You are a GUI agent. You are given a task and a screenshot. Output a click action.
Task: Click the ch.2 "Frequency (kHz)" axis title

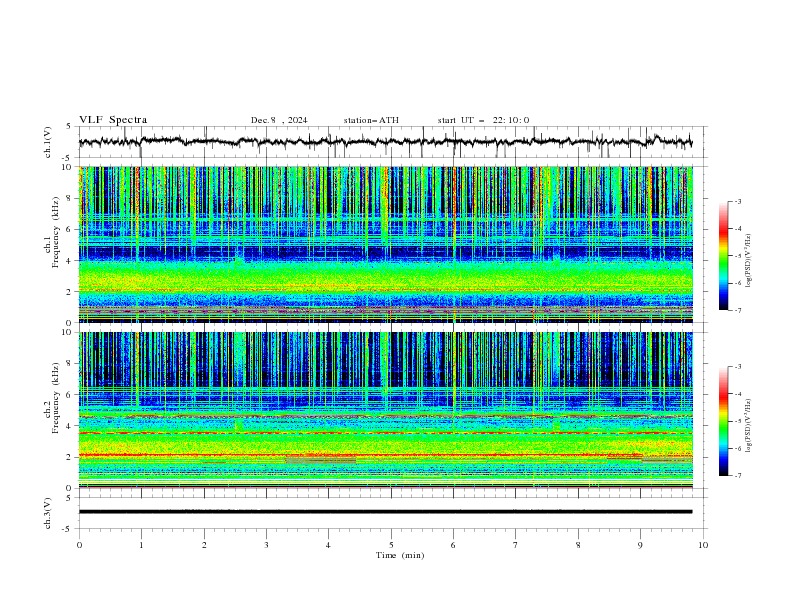pyautogui.click(x=56, y=398)
